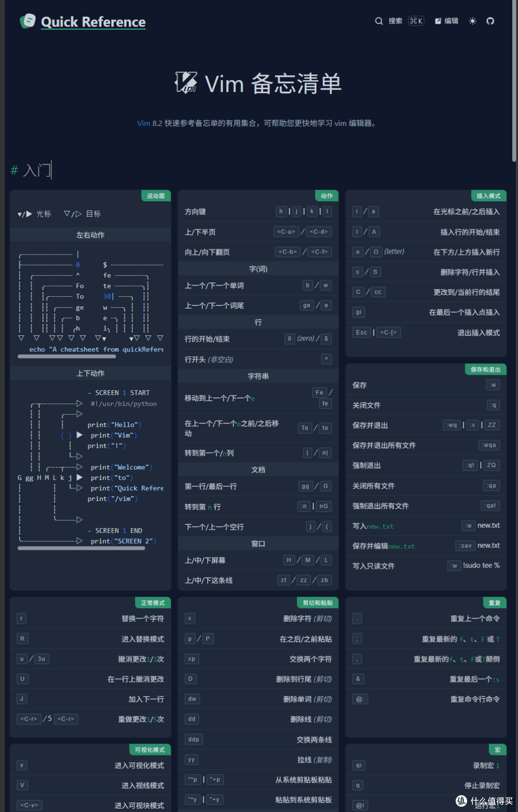Open the GitHub repository icon

click(x=490, y=21)
